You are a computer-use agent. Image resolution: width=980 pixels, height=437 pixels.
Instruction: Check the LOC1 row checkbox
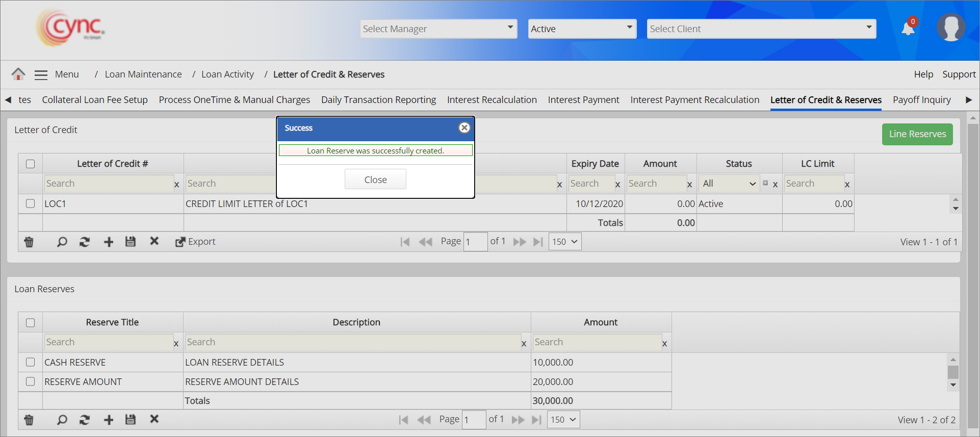31,203
